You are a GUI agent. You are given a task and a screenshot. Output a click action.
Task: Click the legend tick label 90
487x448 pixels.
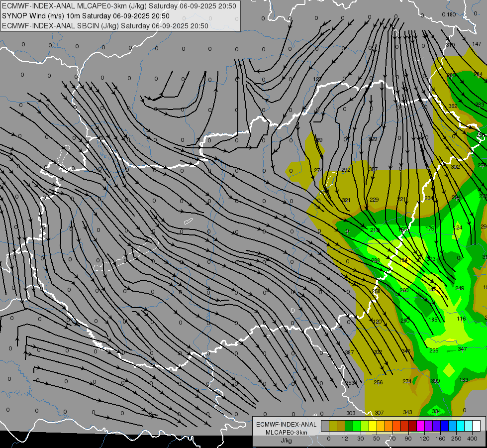coord(408,439)
